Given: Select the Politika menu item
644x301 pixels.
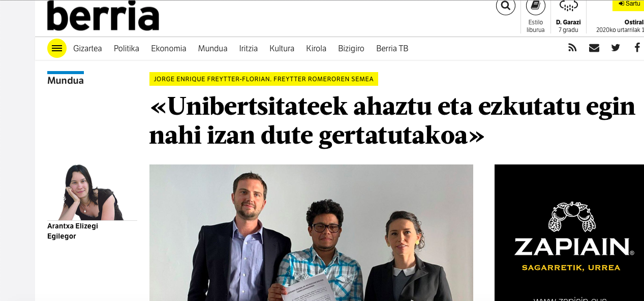Looking at the screenshot, I should pos(127,49).
